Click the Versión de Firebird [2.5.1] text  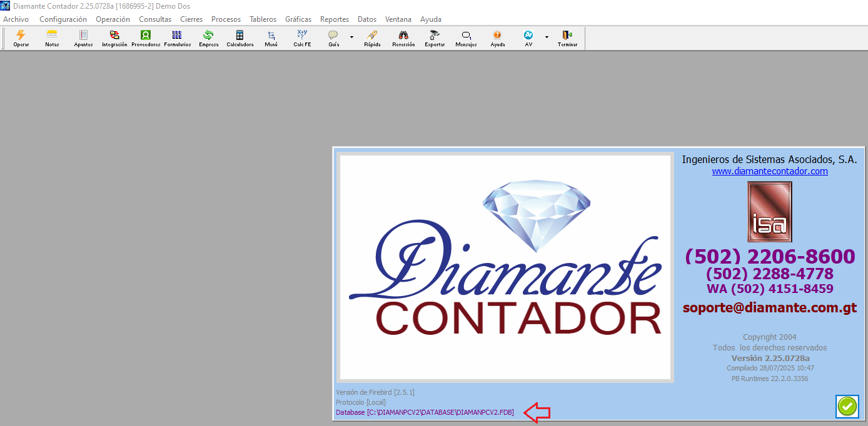click(x=375, y=392)
